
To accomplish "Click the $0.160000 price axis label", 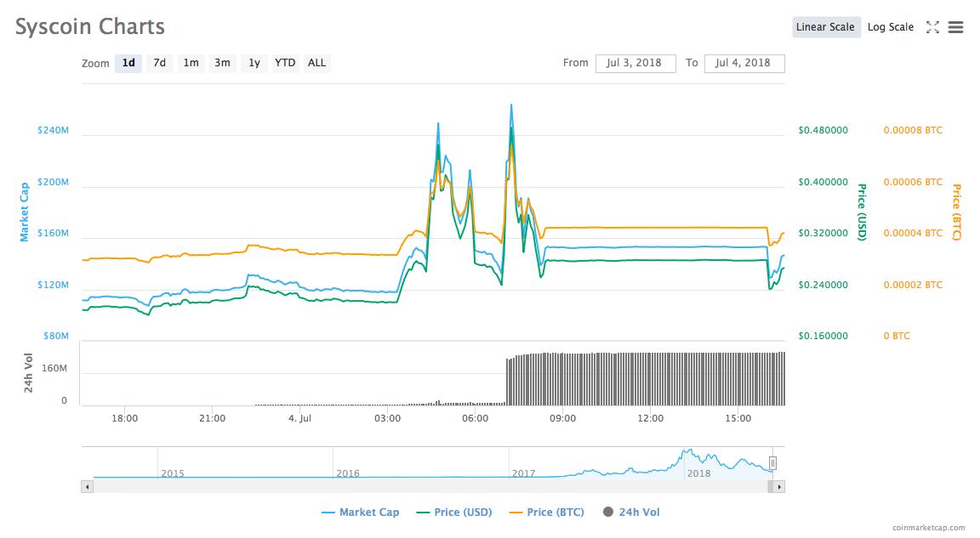I will point(823,336).
